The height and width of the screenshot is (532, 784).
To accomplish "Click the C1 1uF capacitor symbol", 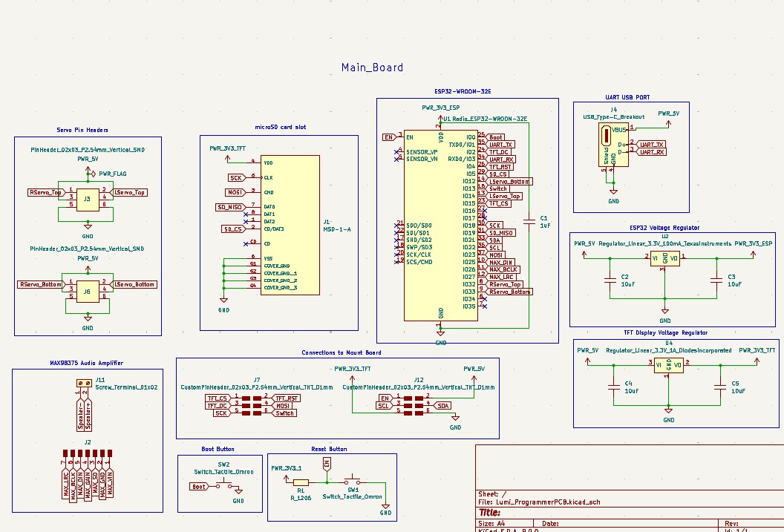I will point(529,222).
